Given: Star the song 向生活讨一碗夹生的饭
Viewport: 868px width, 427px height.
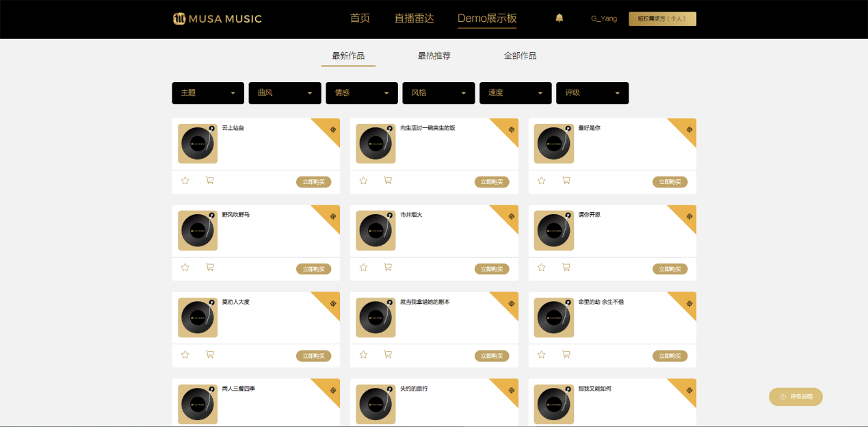Looking at the screenshot, I should click(363, 181).
